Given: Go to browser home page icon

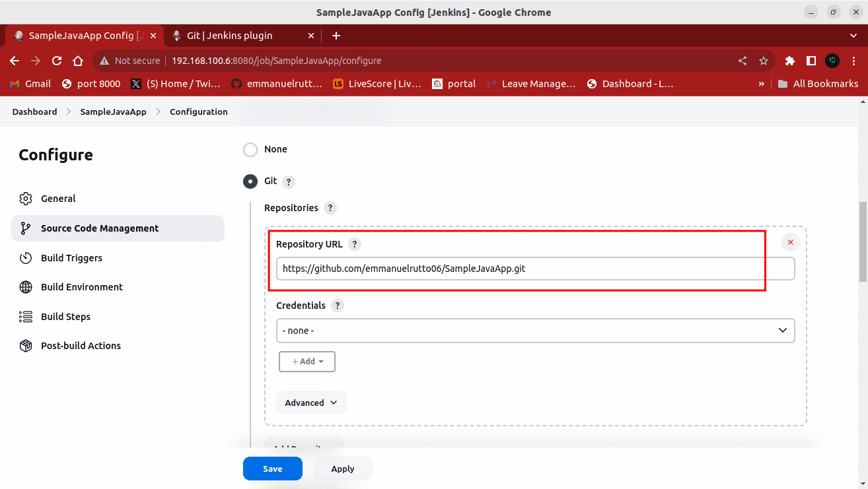Looking at the screenshot, I should [78, 61].
